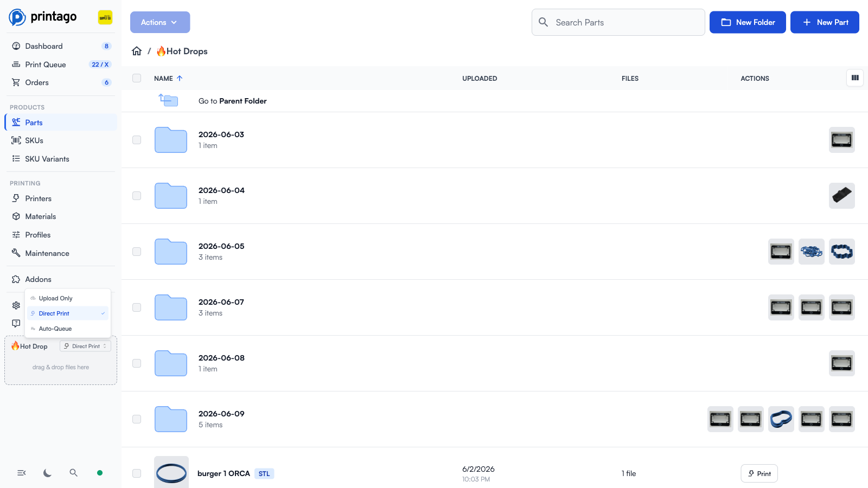Screen dimensions: 868x488
Task: Click the 2026-06-07 folder icon
Action: 171,307
